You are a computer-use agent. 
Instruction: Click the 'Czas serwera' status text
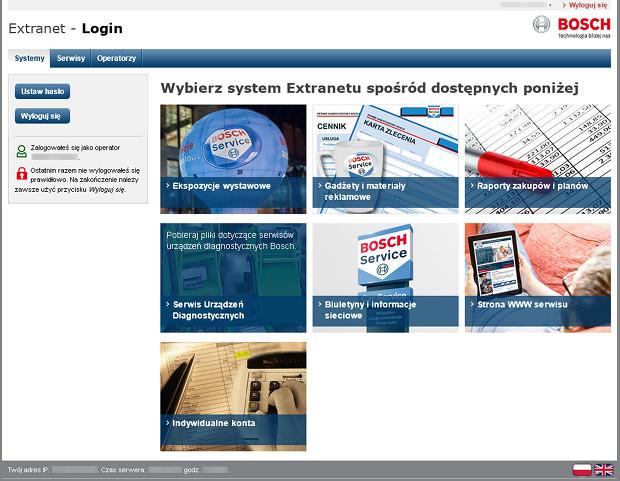tap(123, 470)
